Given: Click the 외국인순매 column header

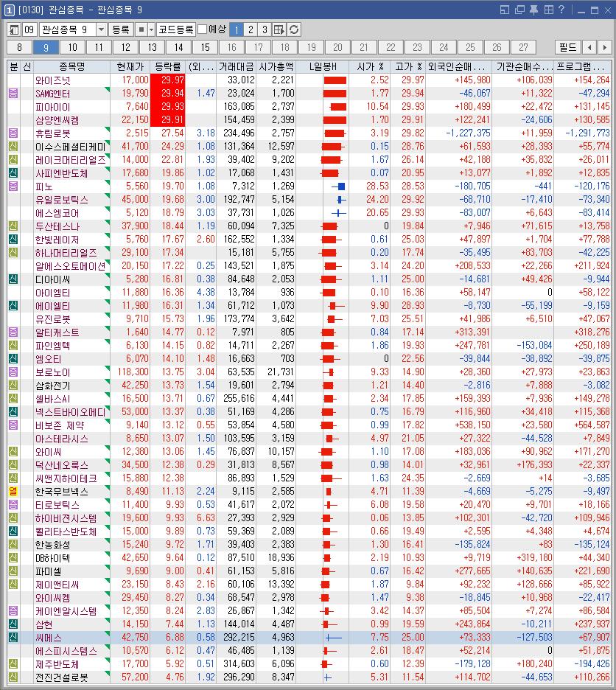Looking at the screenshot, I should pos(458,67).
